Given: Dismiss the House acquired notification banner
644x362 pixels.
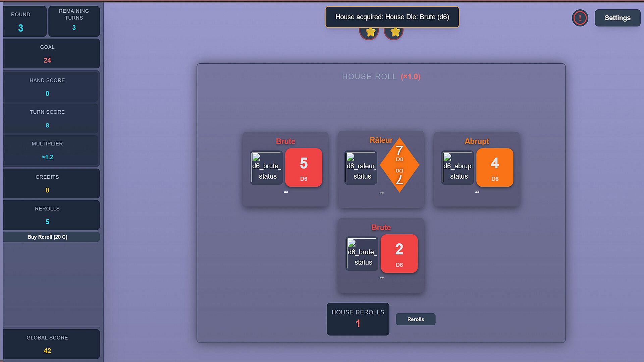Looking at the screenshot, I should click(392, 17).
